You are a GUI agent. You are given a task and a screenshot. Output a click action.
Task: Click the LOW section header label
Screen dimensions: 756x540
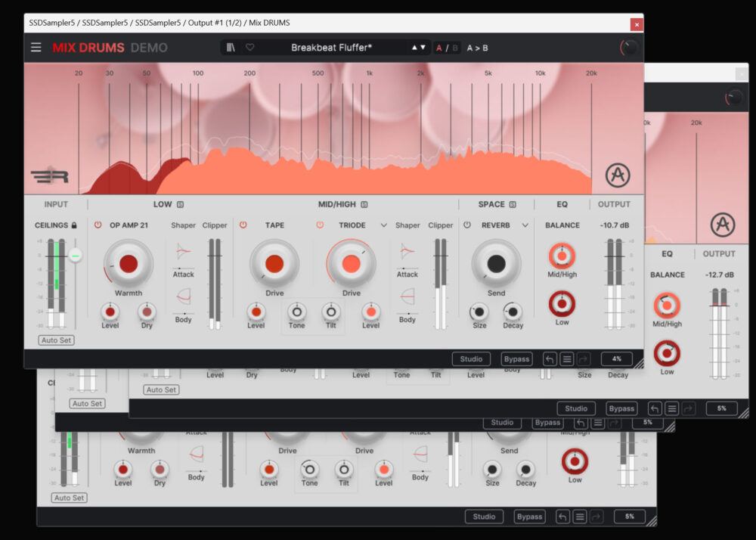(x=163, y=204)
